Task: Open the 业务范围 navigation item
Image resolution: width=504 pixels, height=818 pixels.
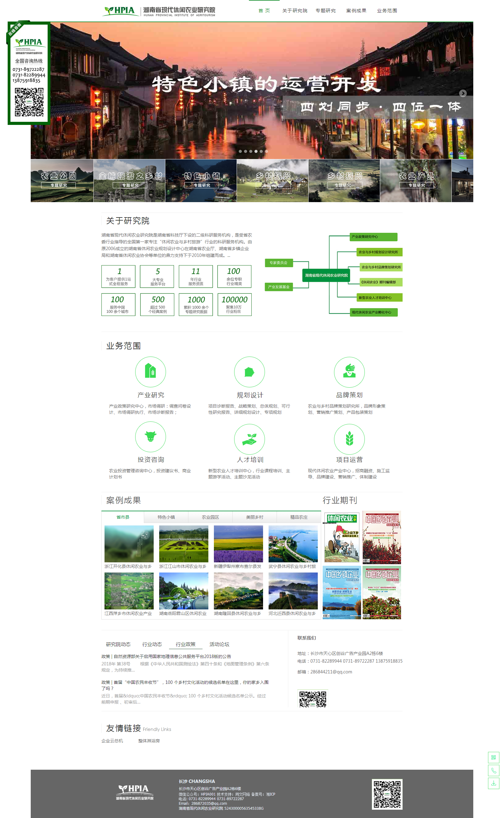Action: 387,11
